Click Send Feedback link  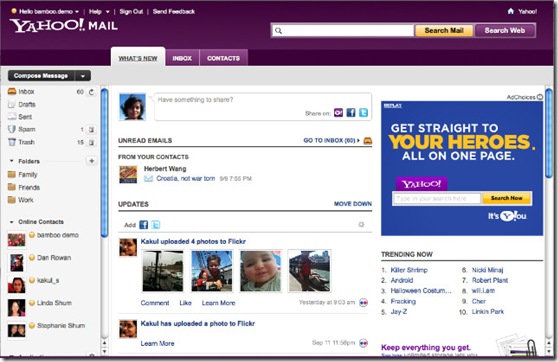coord(174,11)
